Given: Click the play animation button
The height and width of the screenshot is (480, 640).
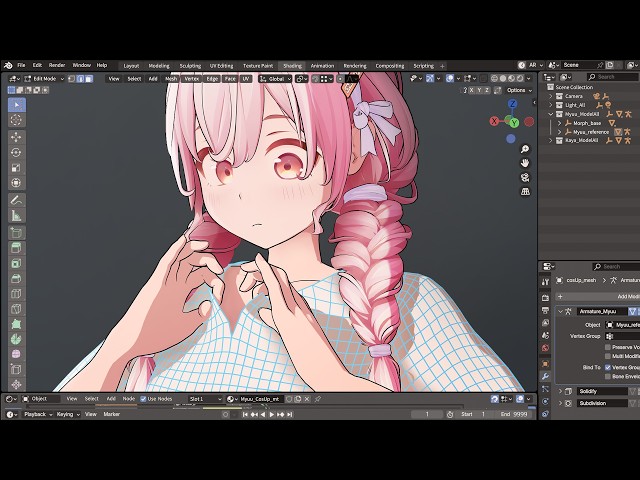Looking at the screenshot, I should (x=272, y=414).
